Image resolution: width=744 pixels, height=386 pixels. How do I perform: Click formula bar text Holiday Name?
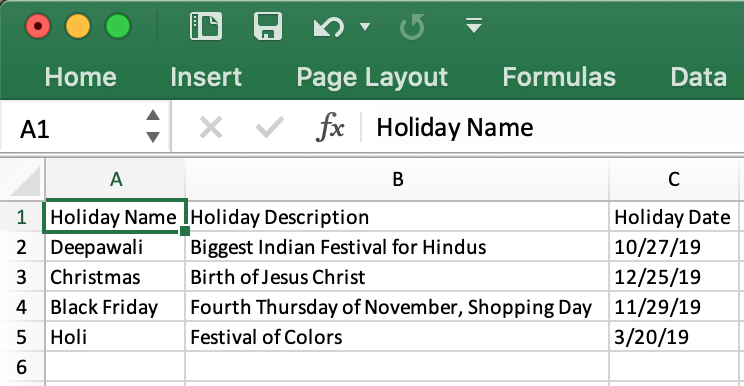point(455,128)
